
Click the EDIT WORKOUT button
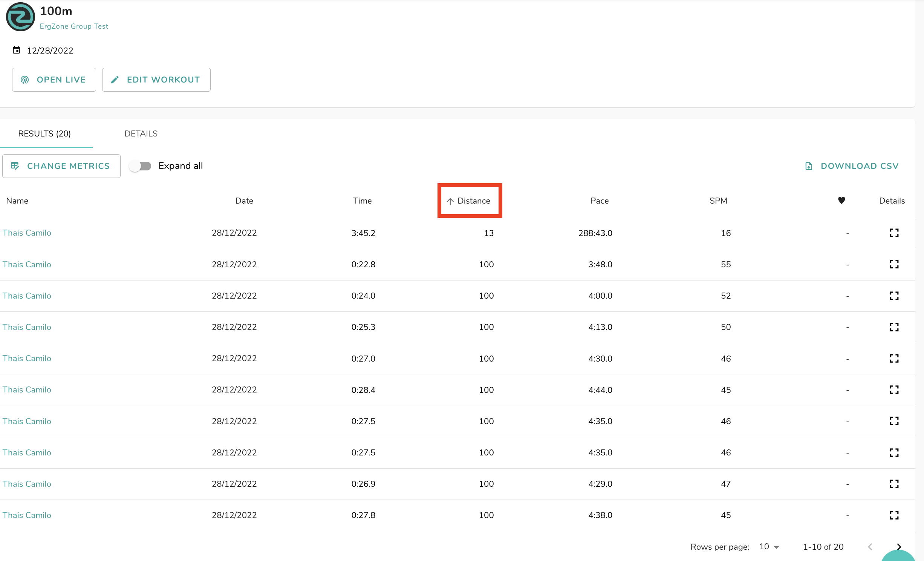point(156,80)
